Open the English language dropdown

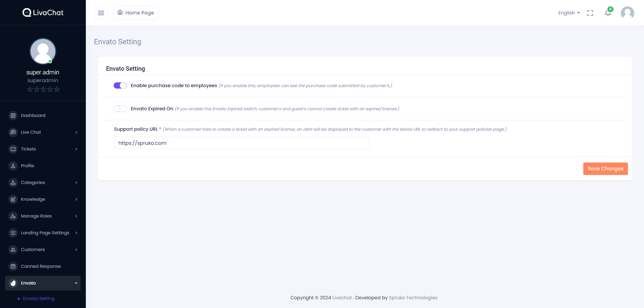(569, 13)
